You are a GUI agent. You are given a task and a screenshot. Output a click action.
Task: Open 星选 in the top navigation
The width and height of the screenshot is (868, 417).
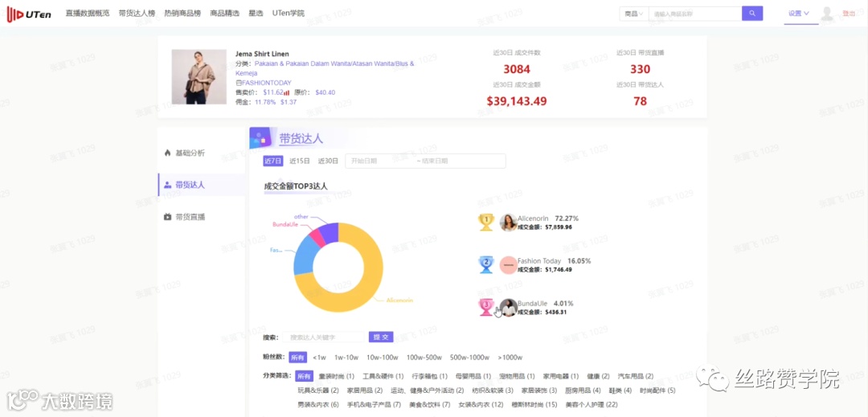pyautogui.click(x=256, y=14)
